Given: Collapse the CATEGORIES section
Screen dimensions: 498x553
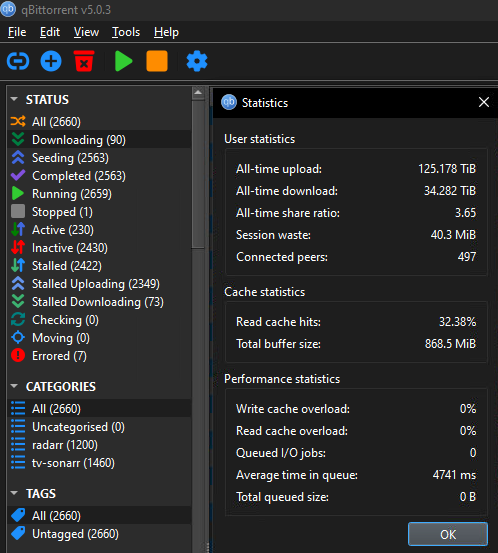Looking at the screenshot, I should click(x=14, y=386).
